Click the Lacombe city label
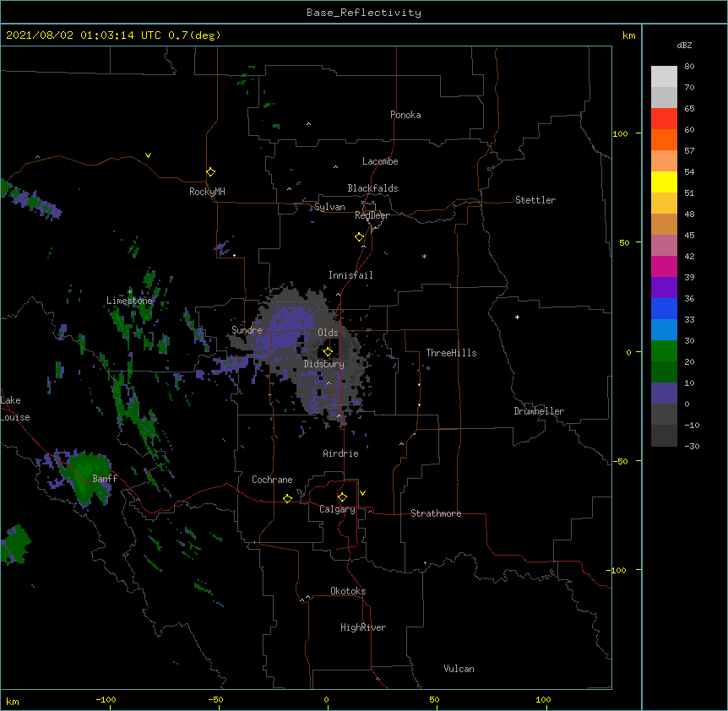The width and height of the screenshot is (728, 711). click(380, 161)
